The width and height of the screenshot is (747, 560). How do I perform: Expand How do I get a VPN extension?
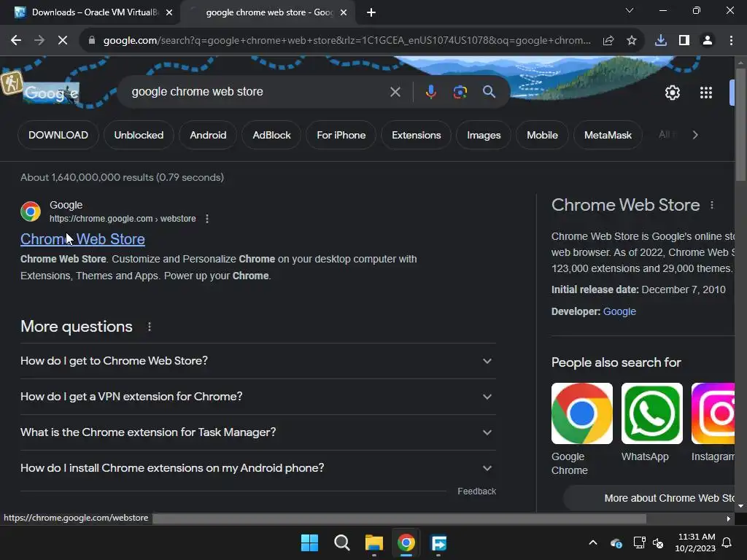pos(258,397)
